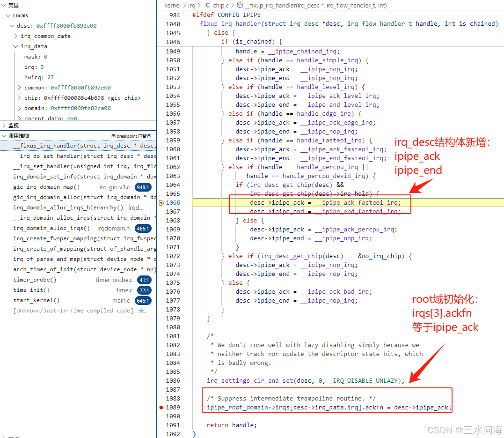Expand the common variable entry
Viewport: 504px width, 438px height.
(20, 88)
